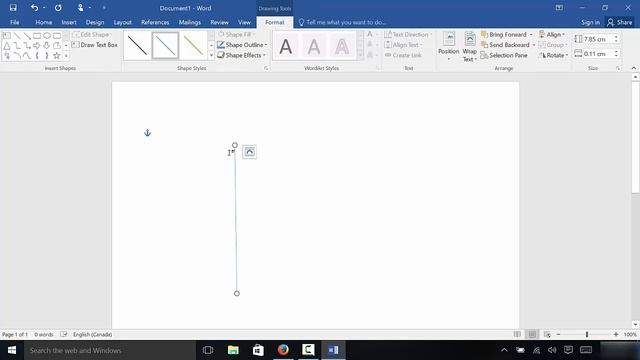Expand the Send Backward dropdown arrow

[533, 45]
